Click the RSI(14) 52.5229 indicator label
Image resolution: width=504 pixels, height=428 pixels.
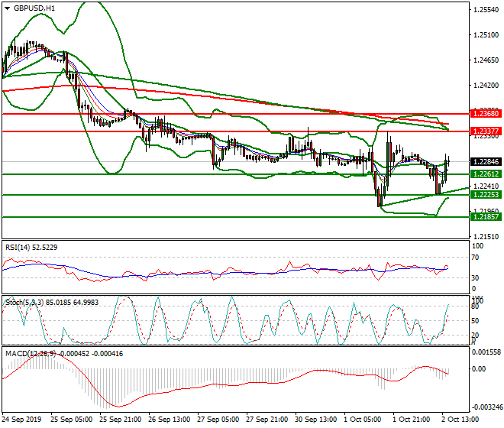coord(31,248)
